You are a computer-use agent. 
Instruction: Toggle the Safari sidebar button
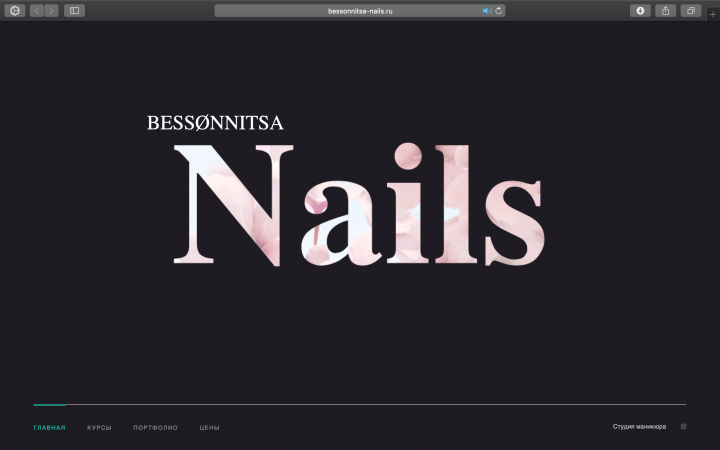[x=74, y=11]
